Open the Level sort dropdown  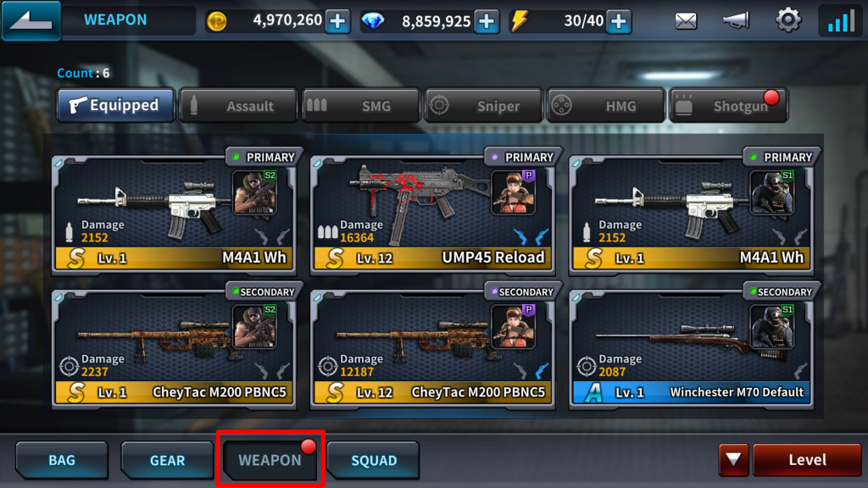807,460
